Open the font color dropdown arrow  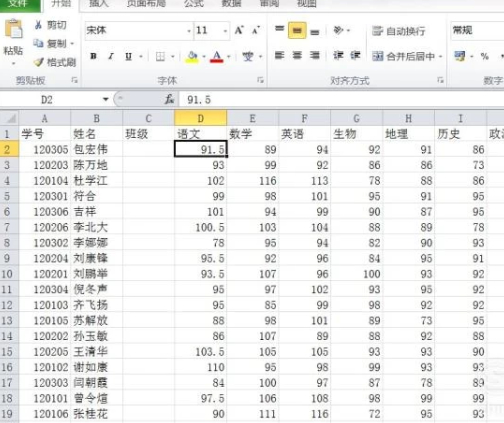pyautogui.click(x=229, y=57)
